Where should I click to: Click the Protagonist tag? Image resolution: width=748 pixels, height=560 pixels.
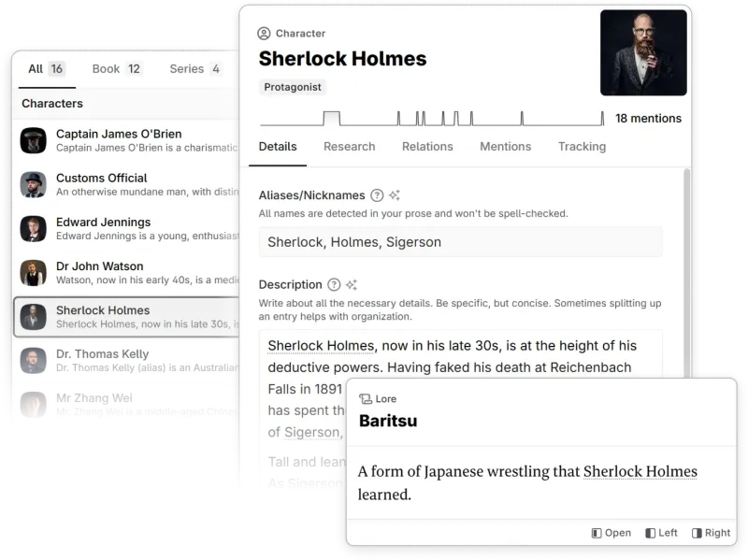pyautogui.click(x=293, y=87)
